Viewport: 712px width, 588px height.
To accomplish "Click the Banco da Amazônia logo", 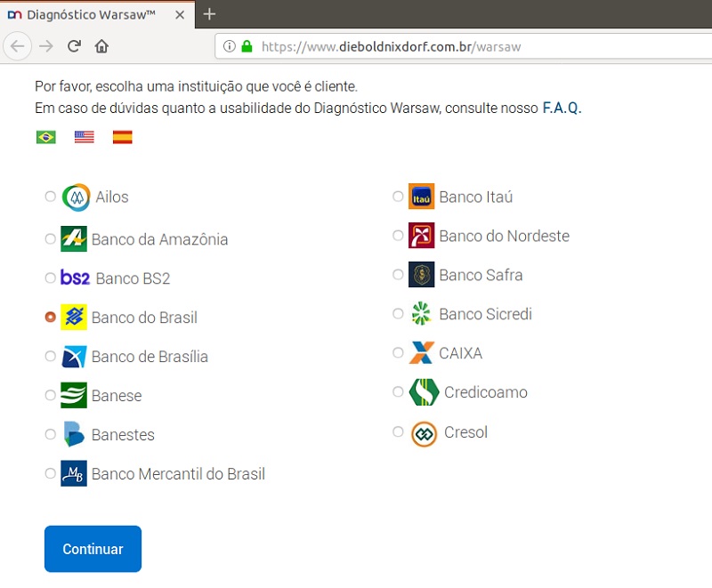I will 74,238.
